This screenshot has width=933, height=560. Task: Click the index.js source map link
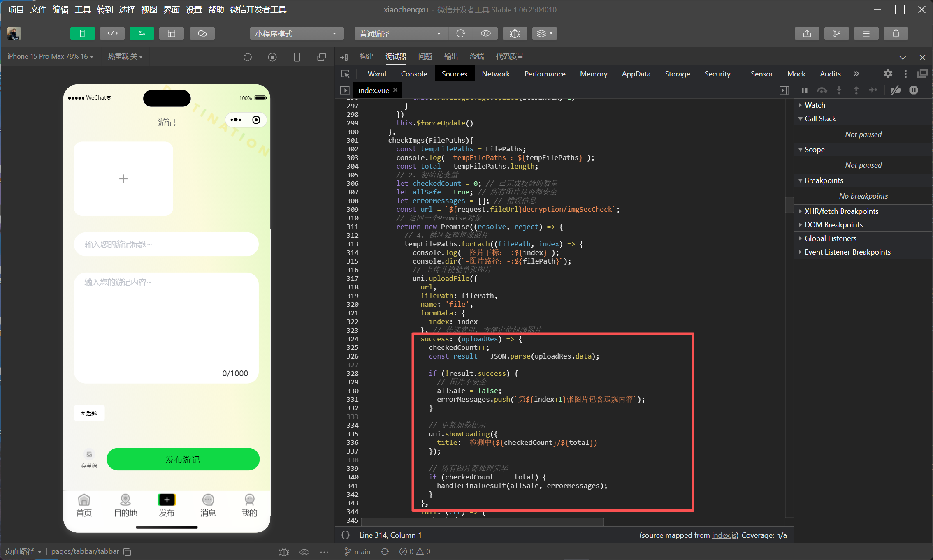click(724, 535)
